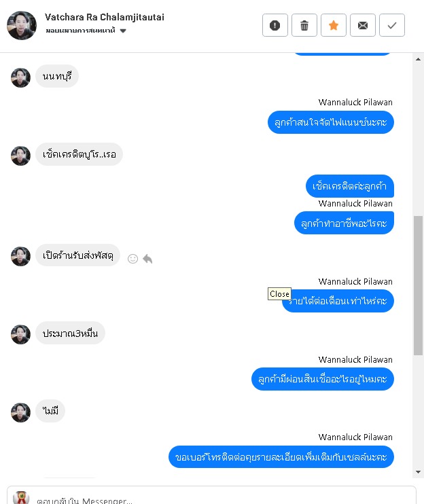Click the spam report exclamation icon

[275, 25]
